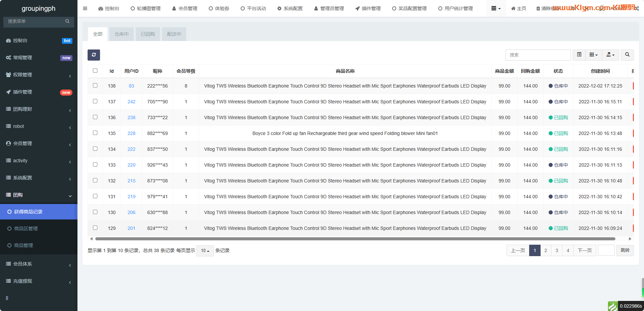The image size is (644, 311).
Task: Open the 轮播图管理 top tab
Action: coord(146,8)
